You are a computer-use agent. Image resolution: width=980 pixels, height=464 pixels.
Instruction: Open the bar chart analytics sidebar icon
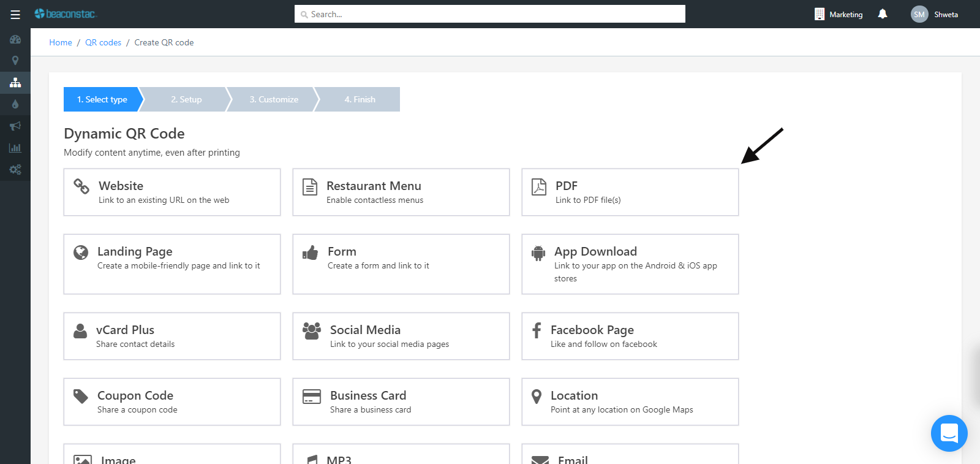(x=15, y=148)
